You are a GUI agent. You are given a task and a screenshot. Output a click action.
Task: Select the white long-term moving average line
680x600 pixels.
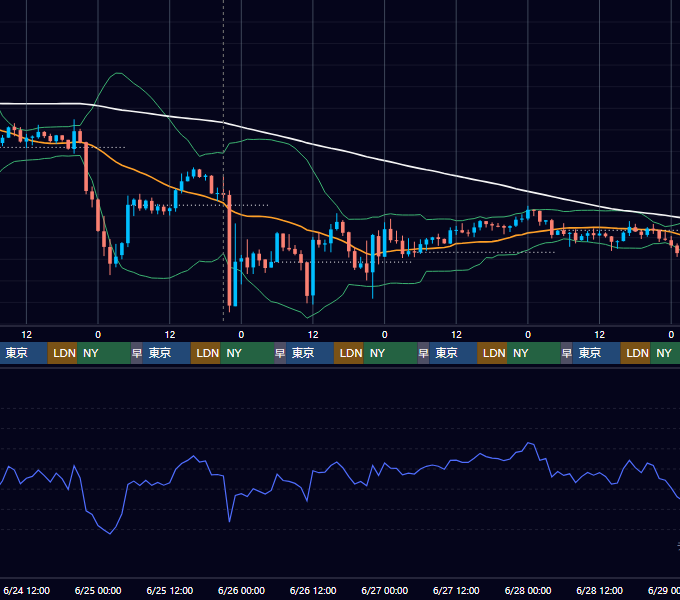384,160
